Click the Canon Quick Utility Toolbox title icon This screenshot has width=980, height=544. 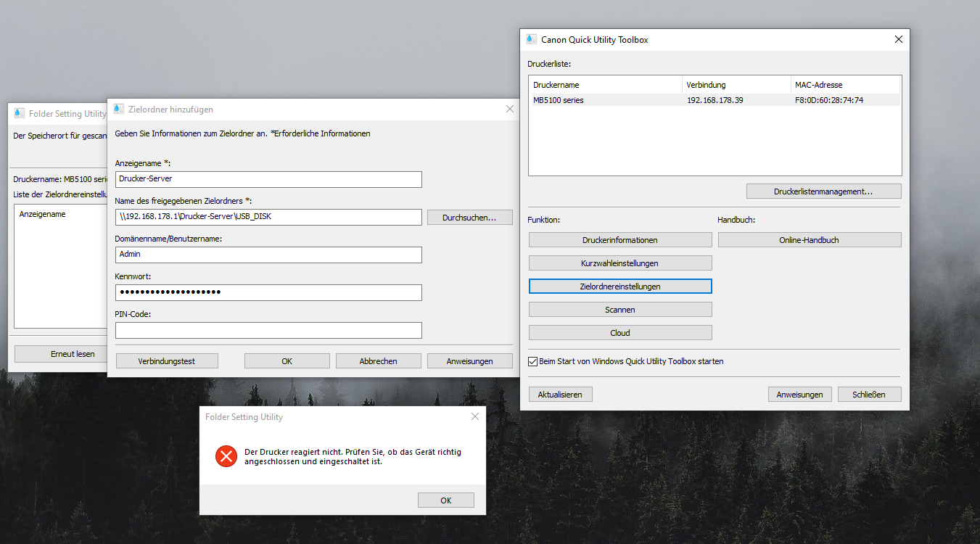[x=531, y=40]
